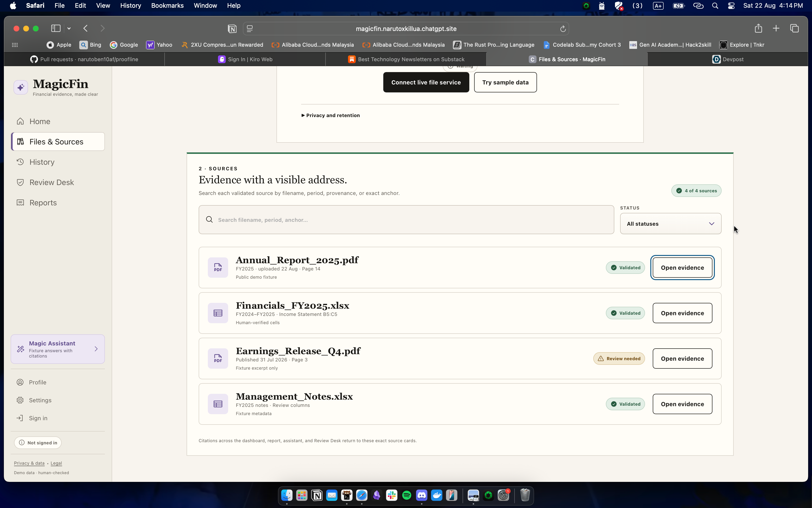Click the address bar URL
Screen dimensions: 812x508
click(x=406, y=29)
